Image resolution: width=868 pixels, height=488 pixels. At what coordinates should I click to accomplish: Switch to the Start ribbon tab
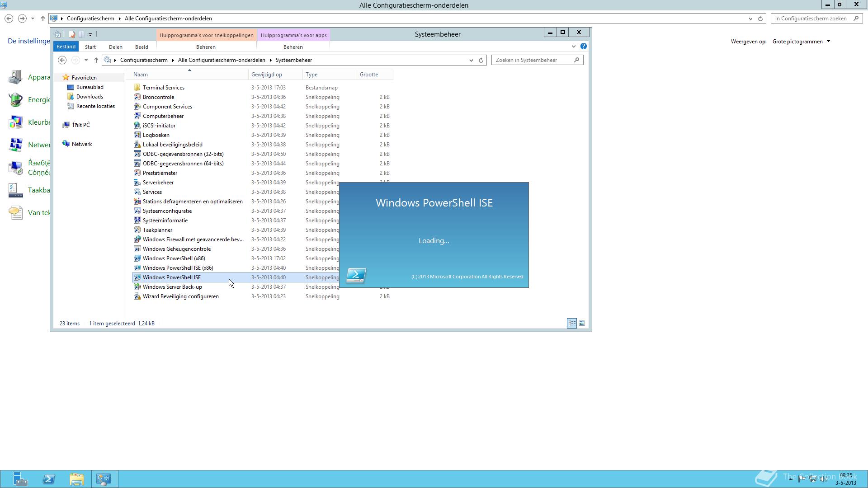click(90, 47)
